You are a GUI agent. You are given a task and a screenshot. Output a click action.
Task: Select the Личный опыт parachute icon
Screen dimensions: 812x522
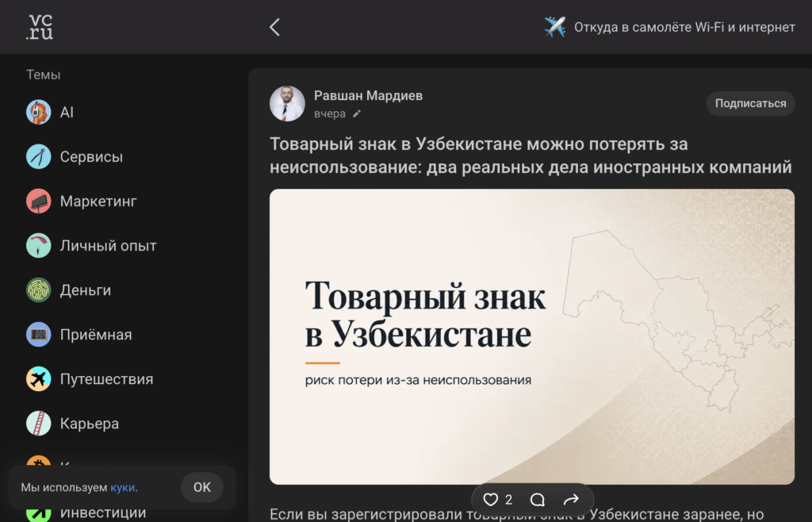[39, 245]
